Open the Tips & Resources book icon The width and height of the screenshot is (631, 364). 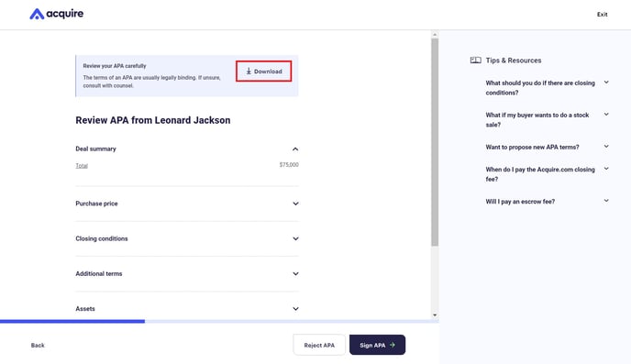click(x=475, y=61)
